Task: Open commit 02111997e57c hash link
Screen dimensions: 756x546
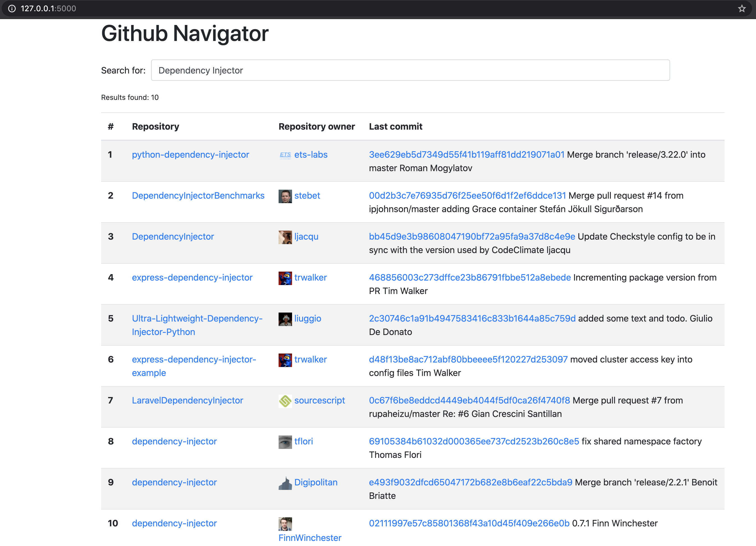Action: [x=469, y=523]
